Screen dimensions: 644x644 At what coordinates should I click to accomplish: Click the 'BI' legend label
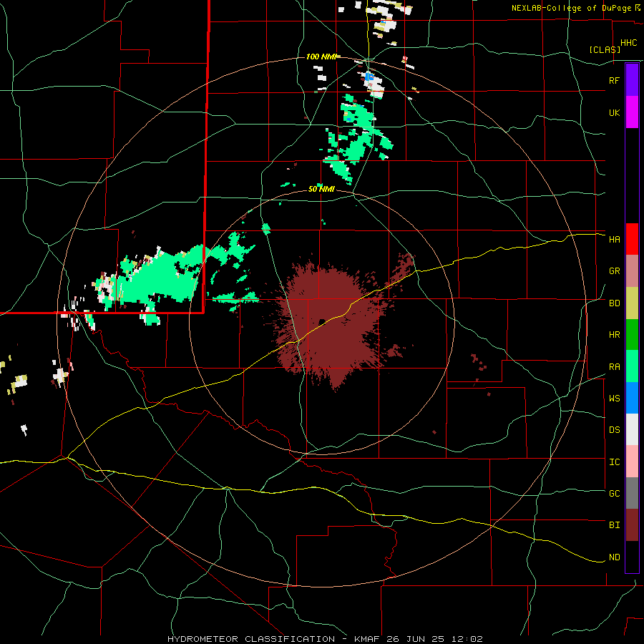(614, 525)
